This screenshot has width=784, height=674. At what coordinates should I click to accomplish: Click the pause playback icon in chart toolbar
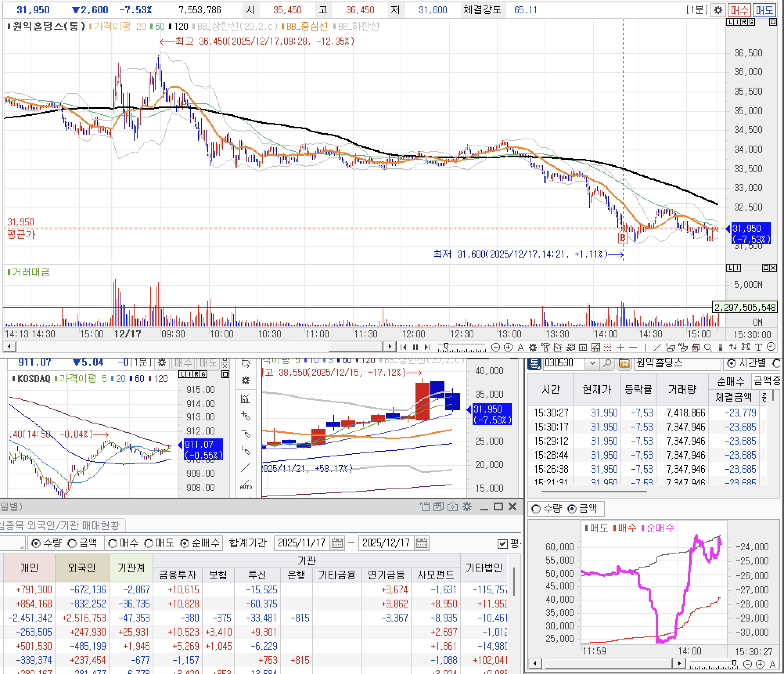(415, 347)
